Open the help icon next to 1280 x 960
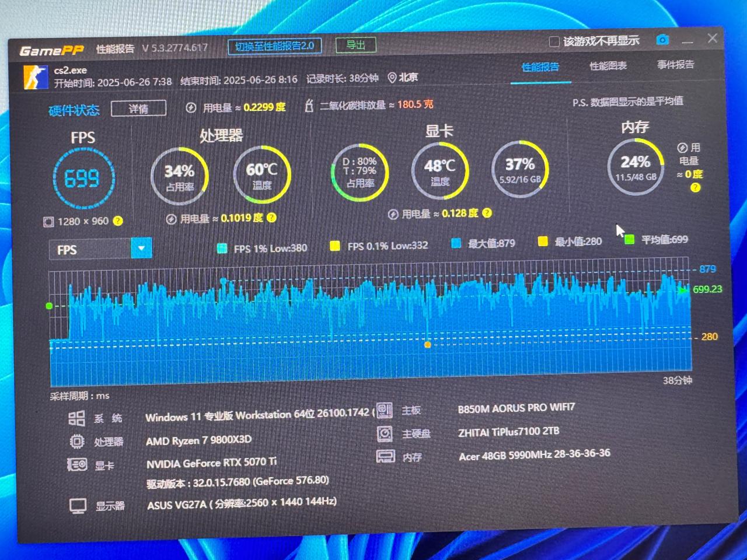The image size is (747, 560). click(x=118, y=220)
